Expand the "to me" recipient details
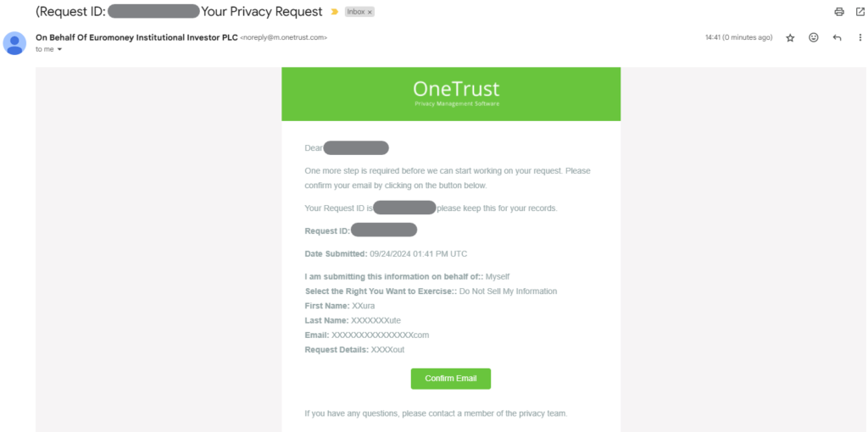The width and height of the screenshot is (868, 432). 59,49
